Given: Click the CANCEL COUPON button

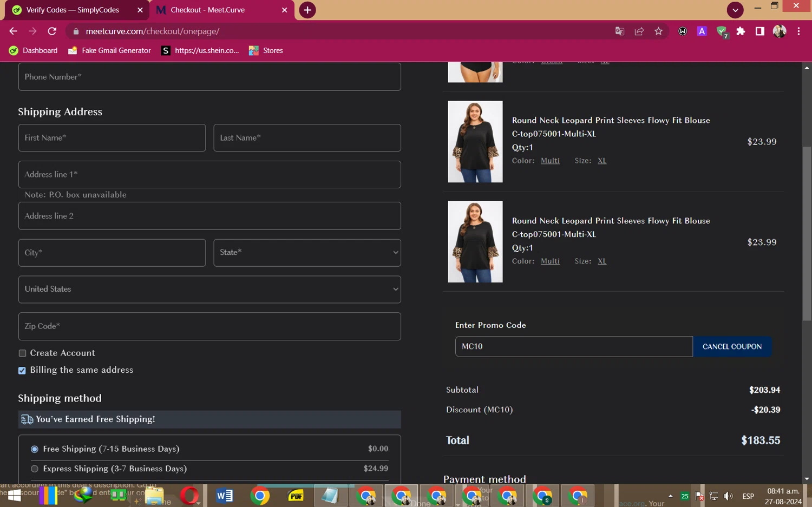Looking at the screenshot, I should pos(732,346).
